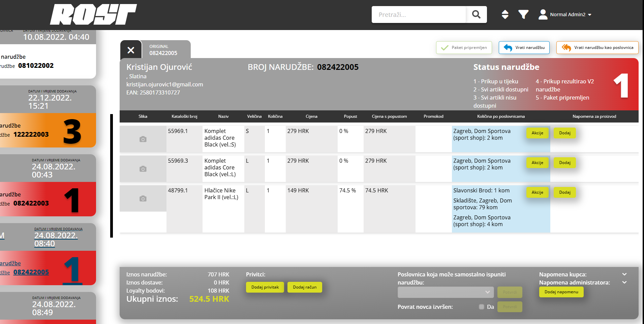Screen dimensions: 644x324
Task: Click Akcije for Hlačice Nike Park II
Action: pos(538,192)
